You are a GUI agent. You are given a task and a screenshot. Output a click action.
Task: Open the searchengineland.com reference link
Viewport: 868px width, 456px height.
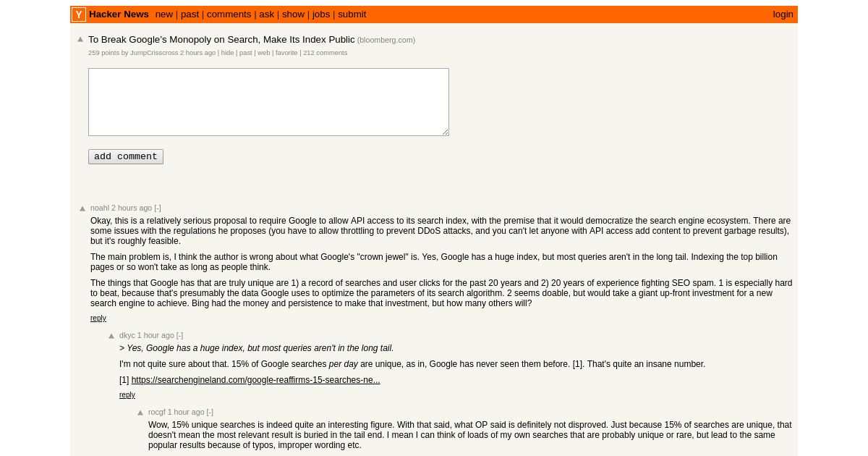click(x=255, y=380)
